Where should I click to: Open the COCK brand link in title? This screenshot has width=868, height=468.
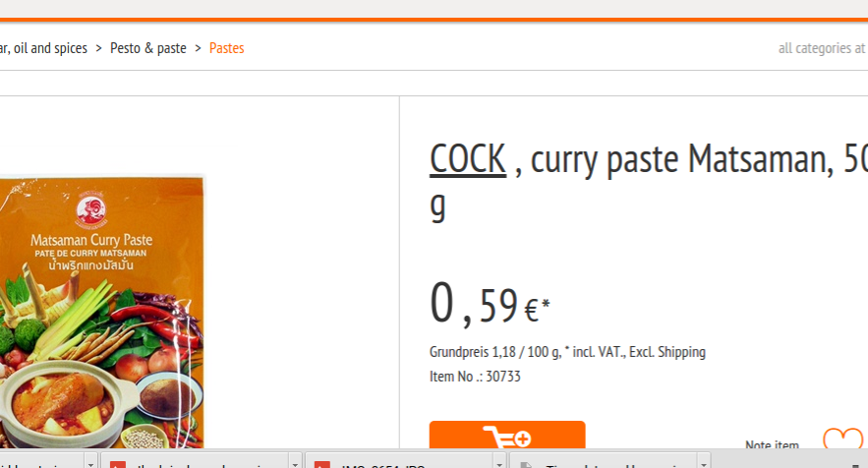468,159
